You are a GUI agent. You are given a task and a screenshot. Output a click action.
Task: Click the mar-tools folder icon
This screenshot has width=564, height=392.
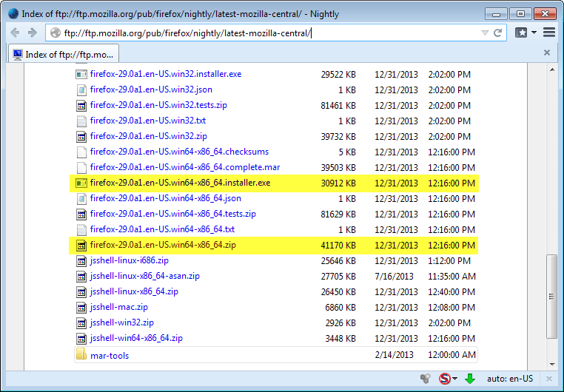pos(81,354)
